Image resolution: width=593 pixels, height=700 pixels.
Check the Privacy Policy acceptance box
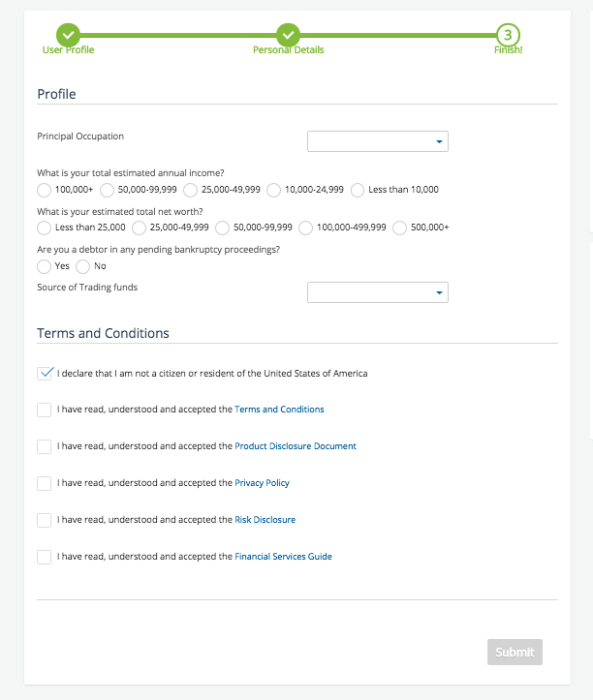click(x=45, y=483)
